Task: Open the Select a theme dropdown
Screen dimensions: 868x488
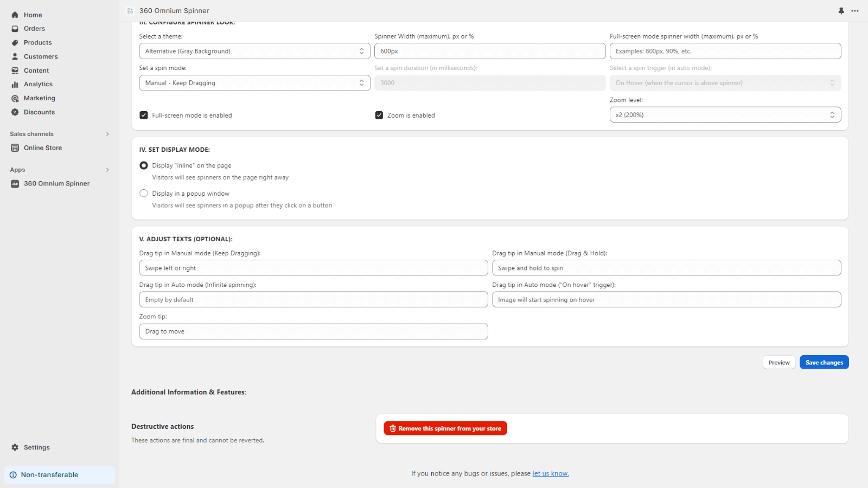Action: click(x=254, y=52)
